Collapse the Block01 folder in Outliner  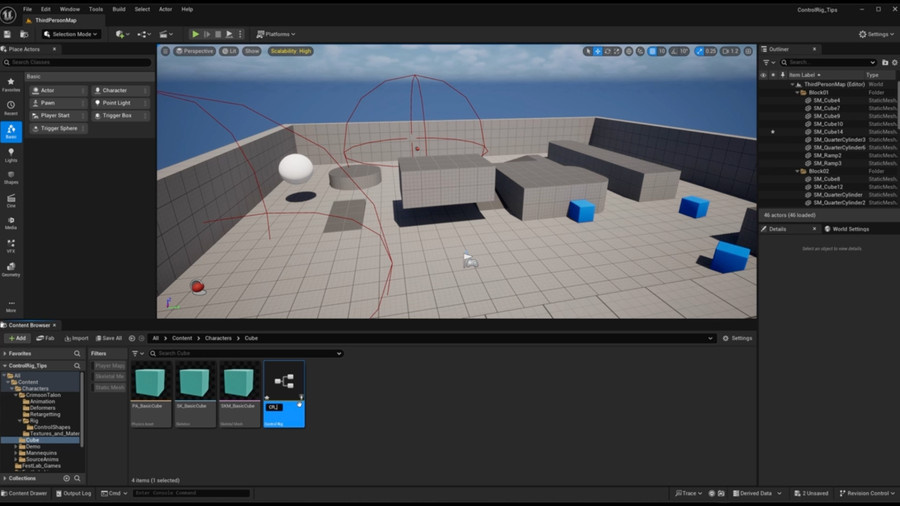pyautogui.click(x=797, y=92)
